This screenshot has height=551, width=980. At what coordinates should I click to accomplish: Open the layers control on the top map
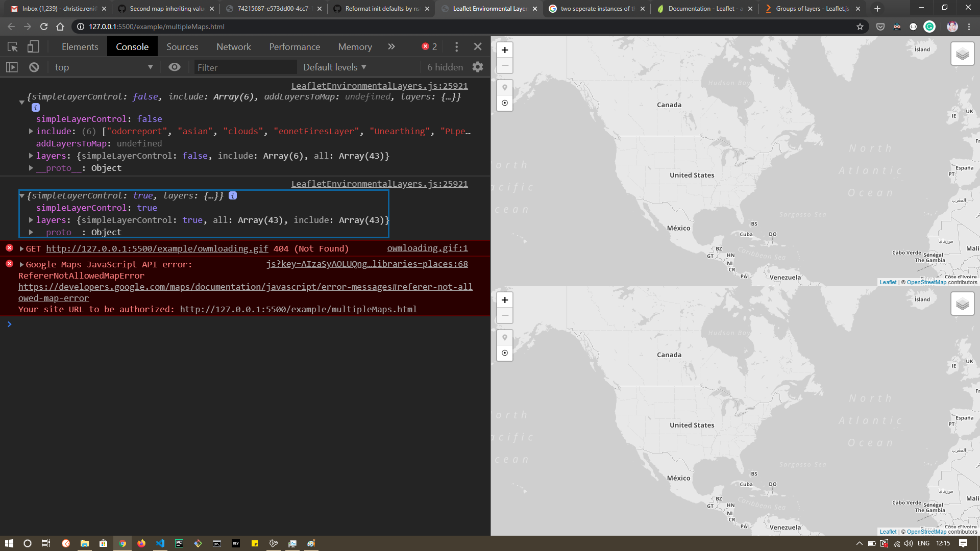962,53
